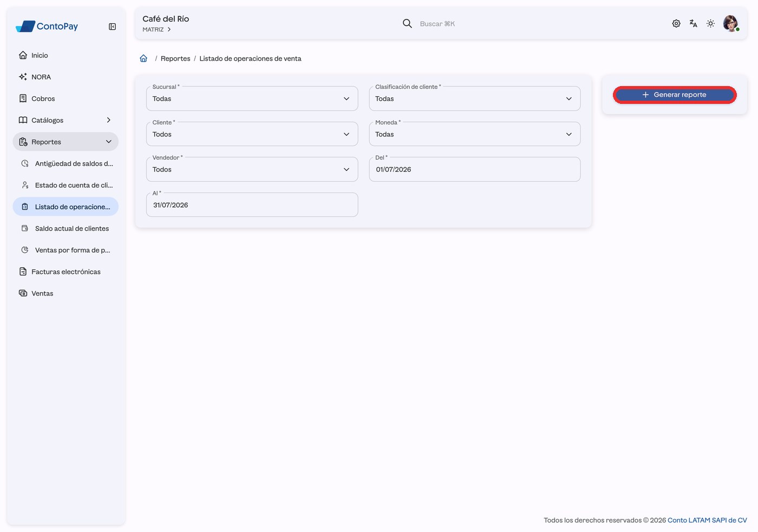
Task: Click breadcrumb text Listado de operaciones de venta
Action: coord(250,58)
